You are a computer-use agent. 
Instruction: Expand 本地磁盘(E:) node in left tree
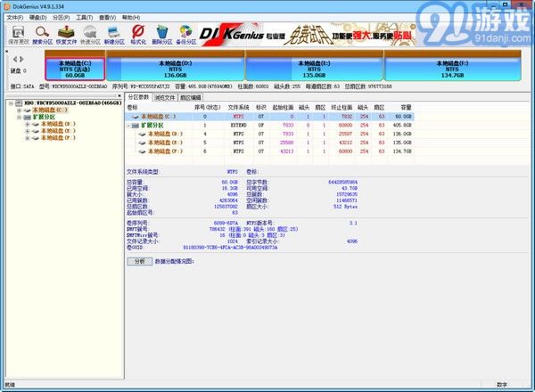(28, 131)
